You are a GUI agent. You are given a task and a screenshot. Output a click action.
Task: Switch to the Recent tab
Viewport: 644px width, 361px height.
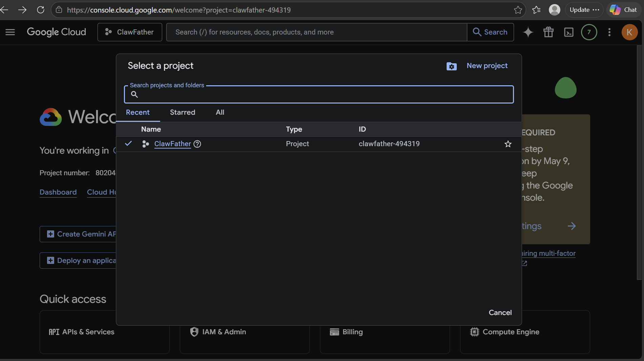click(x=137, y=112)
